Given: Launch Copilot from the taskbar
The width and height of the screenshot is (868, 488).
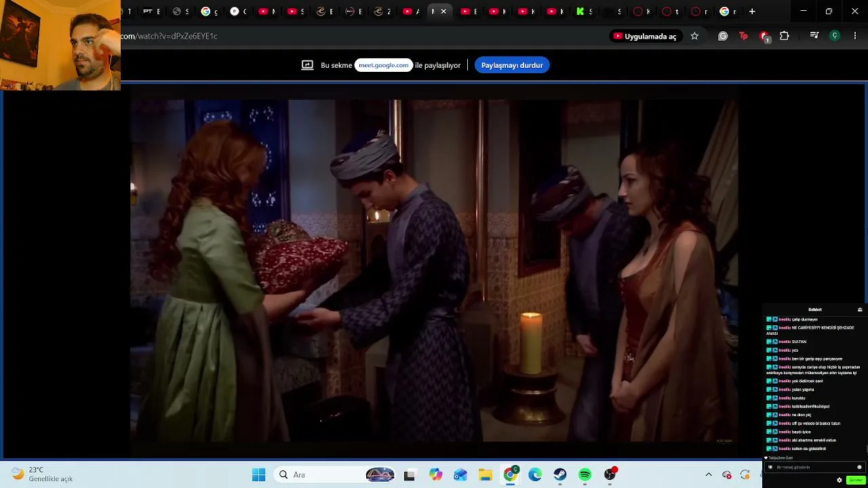Looking at the screenshot, I should coord(435,475).
